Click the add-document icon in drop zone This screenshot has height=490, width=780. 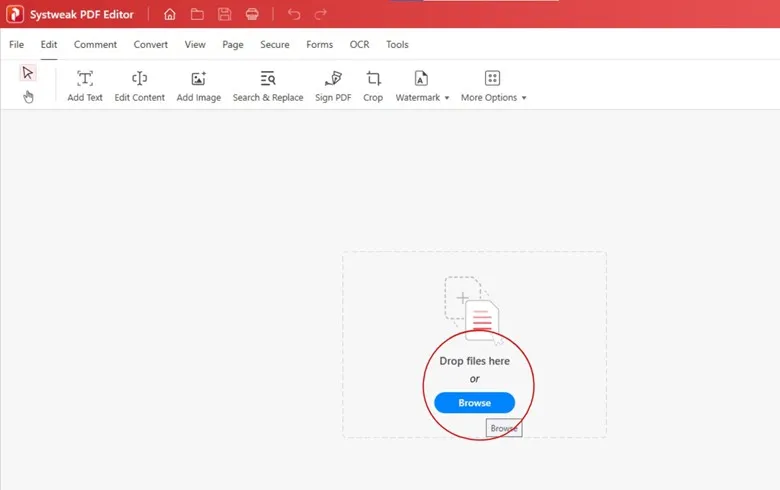(x=473, y=309)
